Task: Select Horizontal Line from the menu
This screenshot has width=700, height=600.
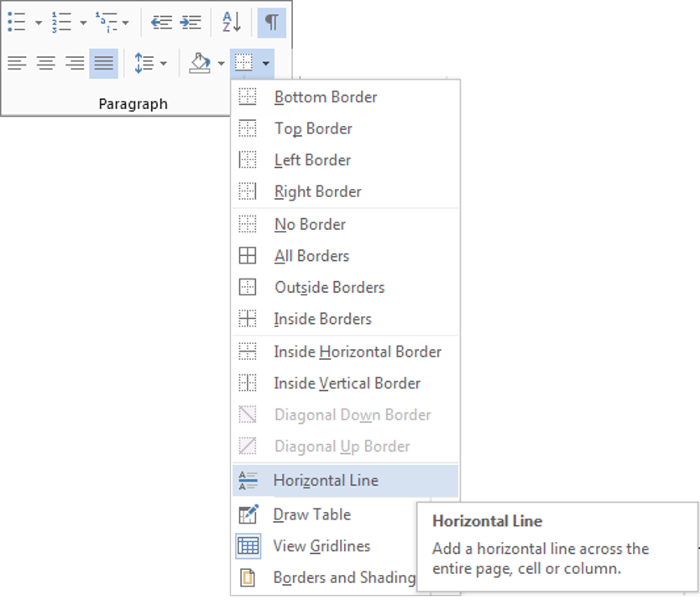Action: tap(326, 481)
